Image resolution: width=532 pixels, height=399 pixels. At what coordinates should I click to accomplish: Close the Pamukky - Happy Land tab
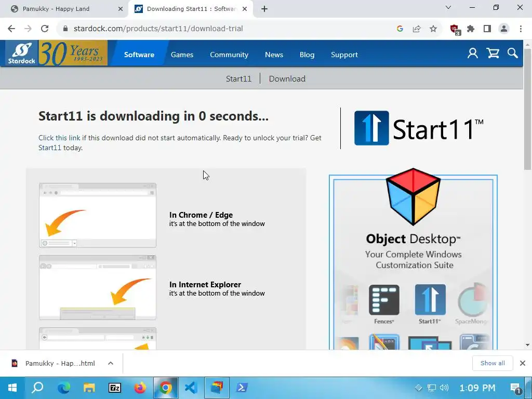pyautogui.click(x=121, y=9)
